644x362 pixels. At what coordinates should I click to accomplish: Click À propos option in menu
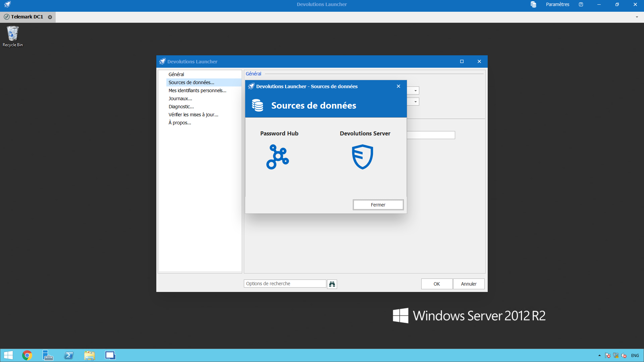[x=179, y=122]
